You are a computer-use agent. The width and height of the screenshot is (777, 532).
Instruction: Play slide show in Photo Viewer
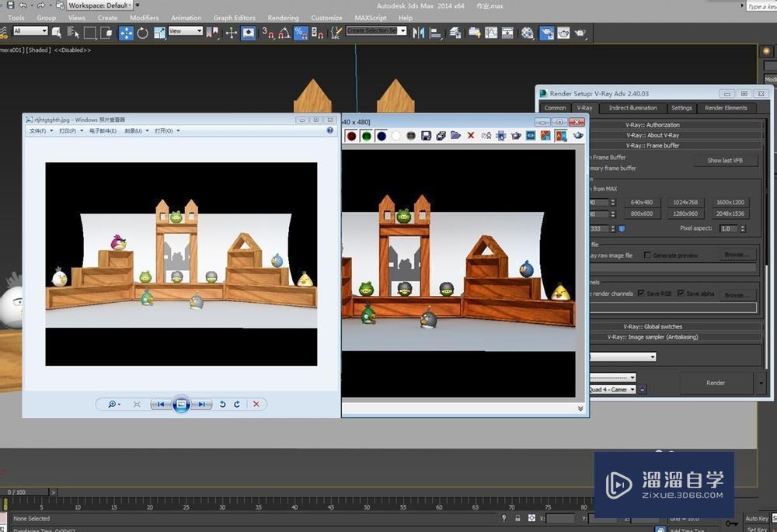click(181, 404)
